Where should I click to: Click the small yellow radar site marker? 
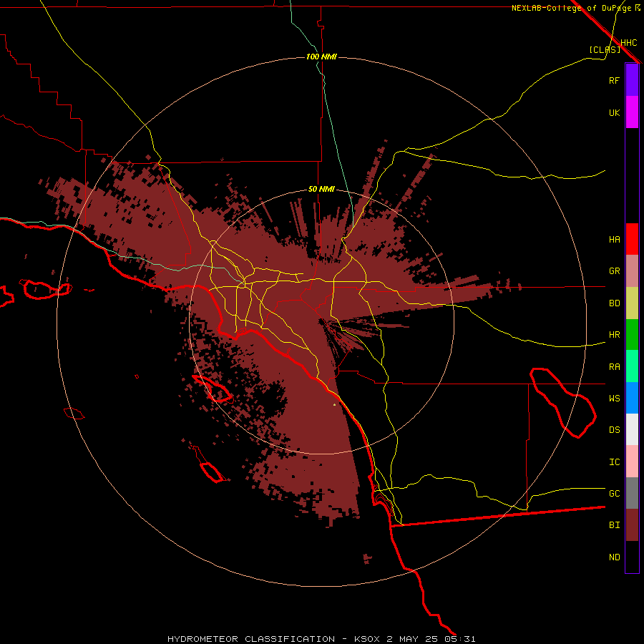click(x=335, y=404)
